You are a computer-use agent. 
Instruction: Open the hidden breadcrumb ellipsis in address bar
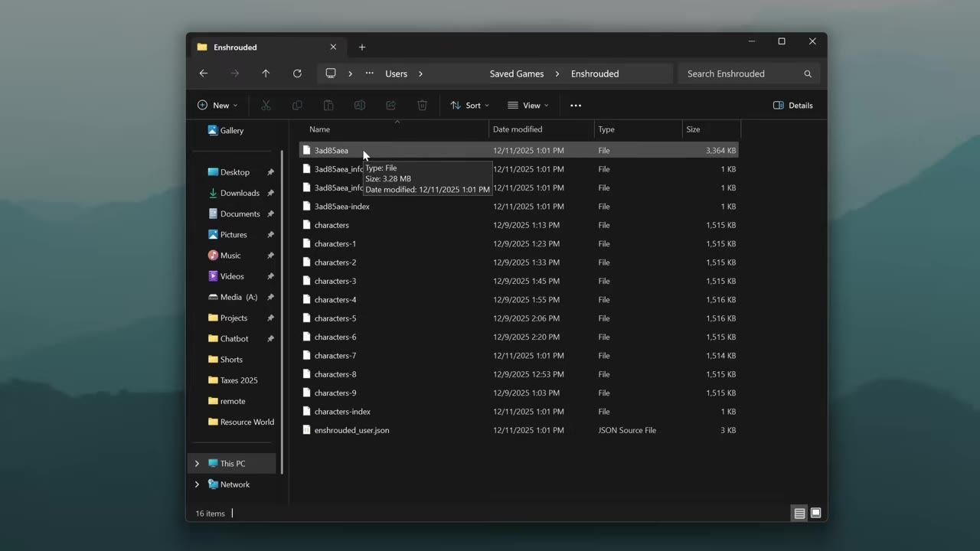click(x=369, y=73)
